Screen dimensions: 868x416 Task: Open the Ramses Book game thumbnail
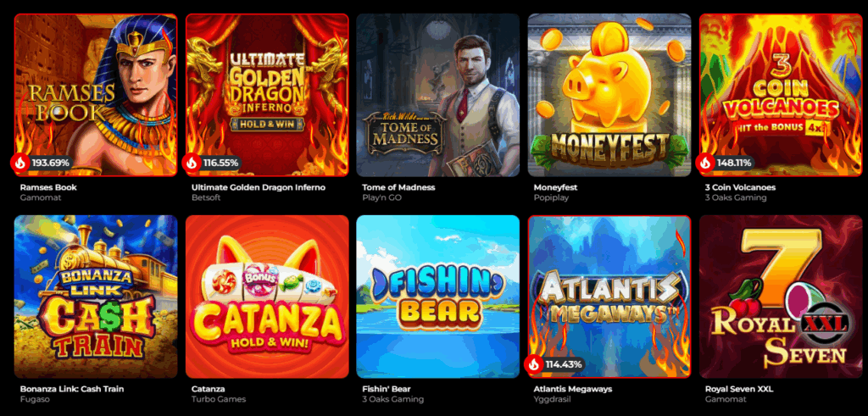point(96,95)
